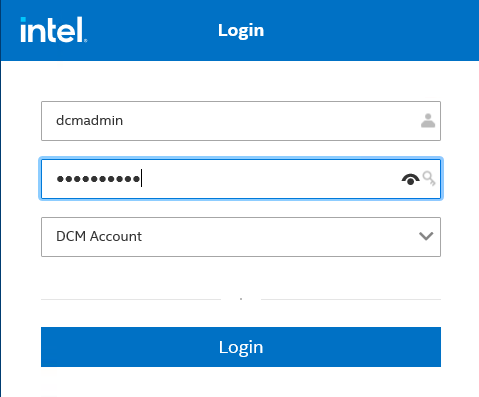479x397 pixels.
Task: Click the blue header banner background
Action: (367, 30)
